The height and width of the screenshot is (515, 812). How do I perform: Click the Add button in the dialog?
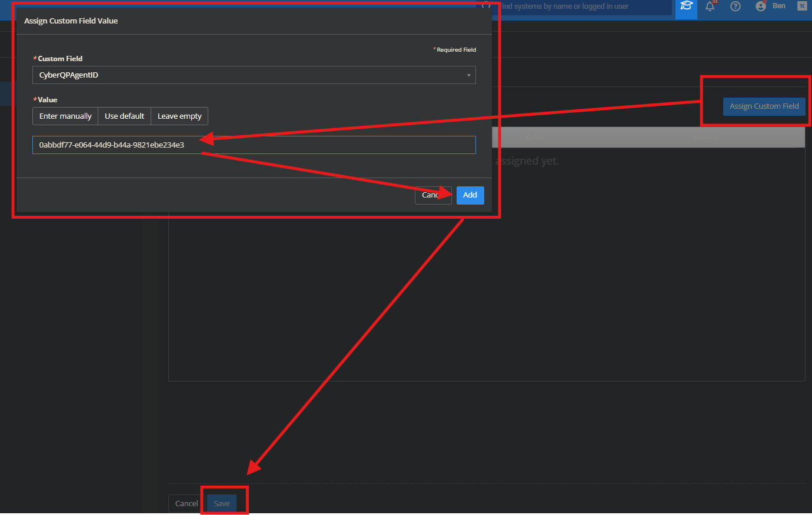tap(470, 195)
